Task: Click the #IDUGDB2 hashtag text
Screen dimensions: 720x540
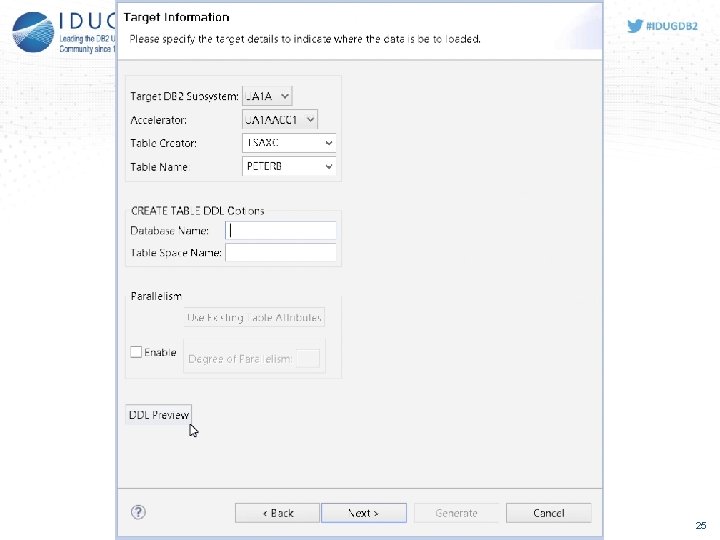Action: [672, 26]
